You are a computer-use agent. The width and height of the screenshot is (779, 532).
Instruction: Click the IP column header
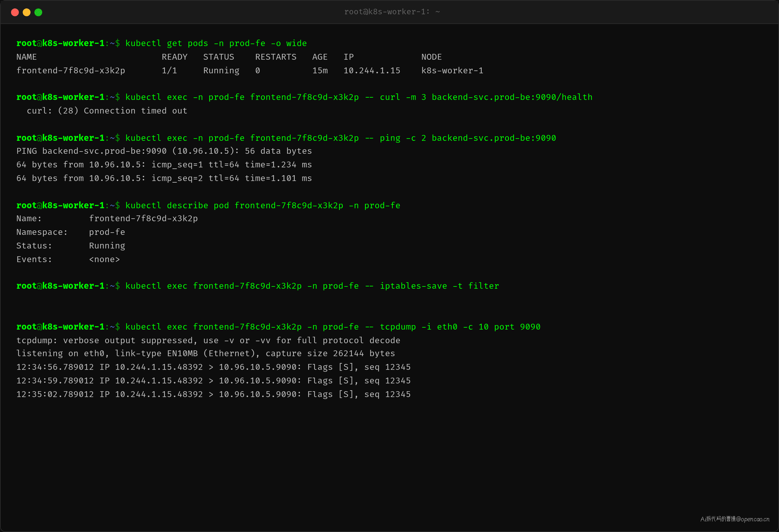[349, 57]
